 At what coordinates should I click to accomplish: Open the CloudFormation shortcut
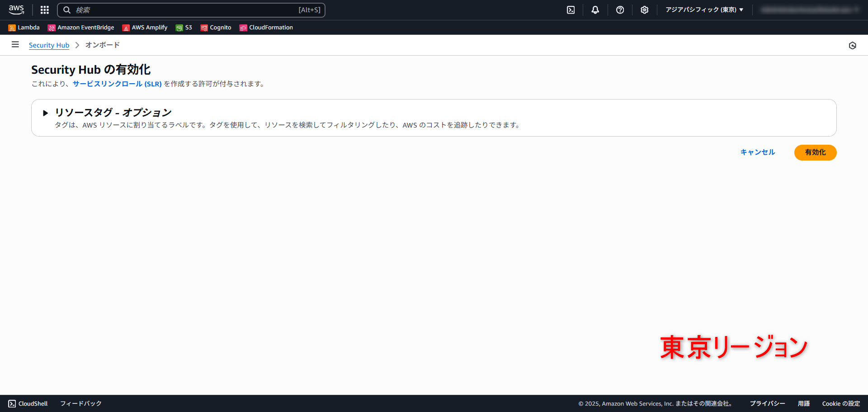point(266,27)
